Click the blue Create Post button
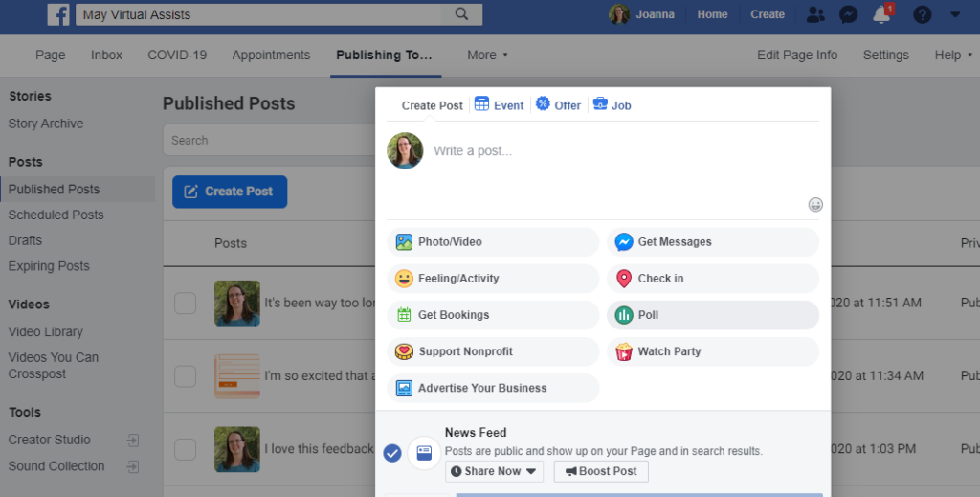980x497 pixels. tap(230, 192)
